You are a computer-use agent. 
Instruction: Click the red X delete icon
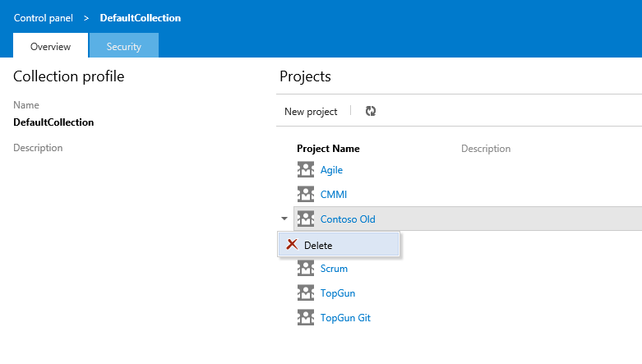pos(292,244)
